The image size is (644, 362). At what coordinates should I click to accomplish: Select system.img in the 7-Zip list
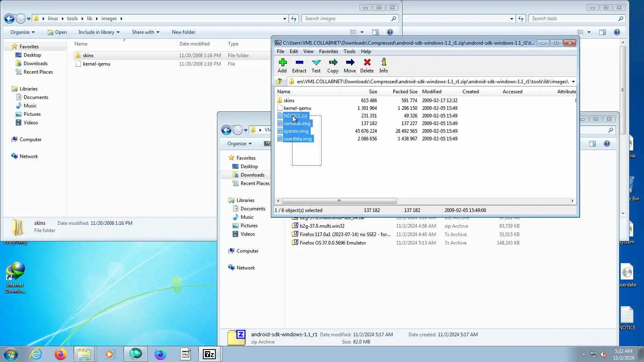(296, 131)
